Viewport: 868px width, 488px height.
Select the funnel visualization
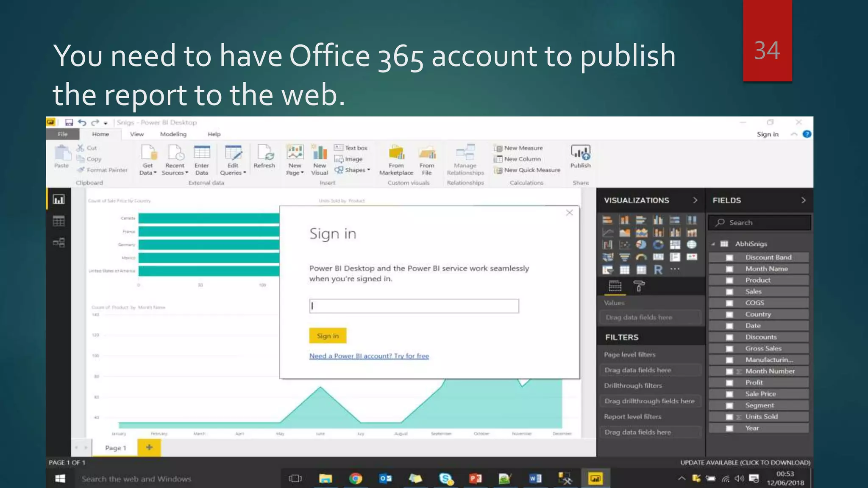[624, 257]
